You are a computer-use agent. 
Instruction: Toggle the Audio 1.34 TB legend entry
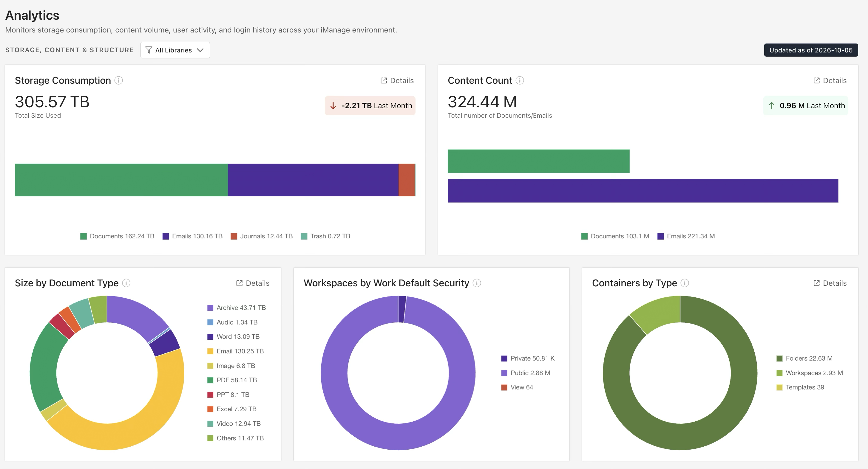pos(232,322)
